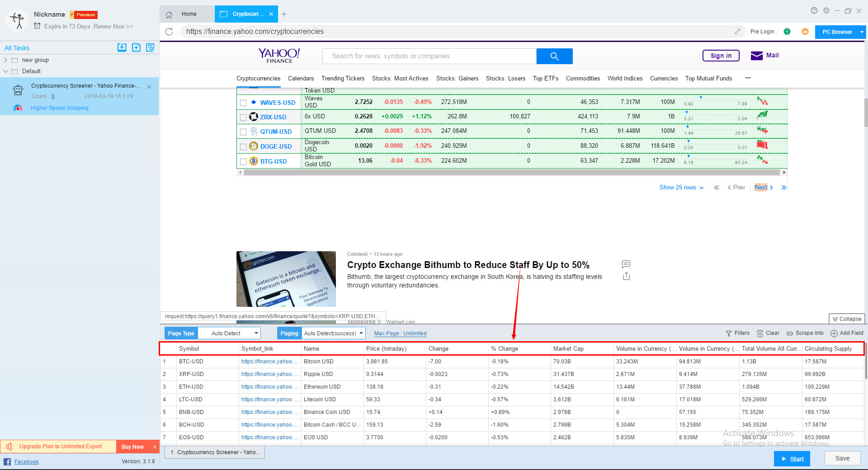868x470 pixels.
Task: Check the BTG-USD row checkbox
Action: click(x=243, y=162)
